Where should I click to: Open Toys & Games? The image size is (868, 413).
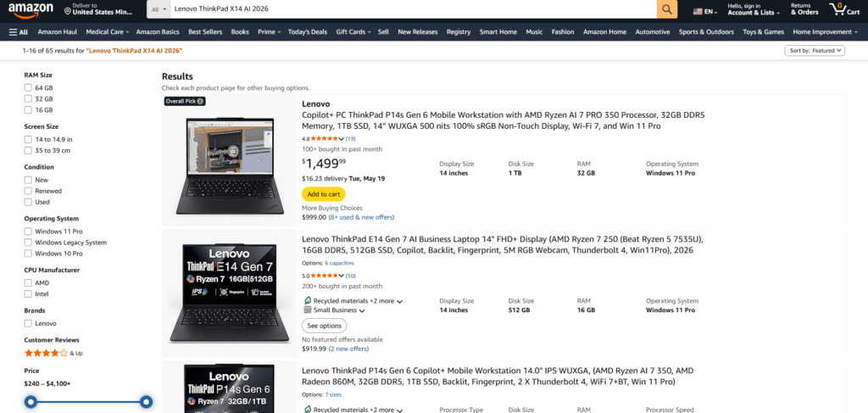[764, 32]
